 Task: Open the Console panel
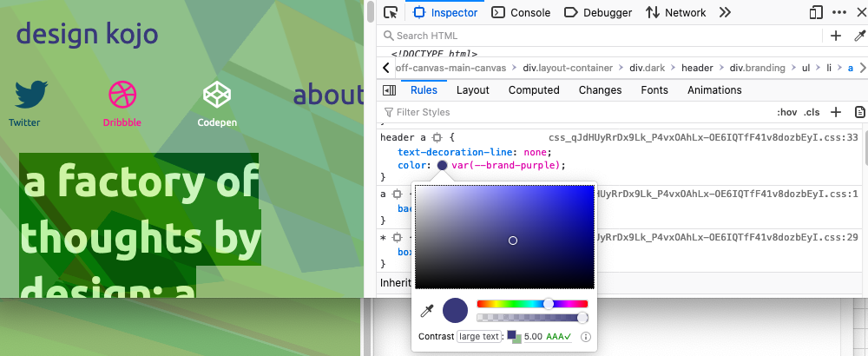tap(521, 12)
